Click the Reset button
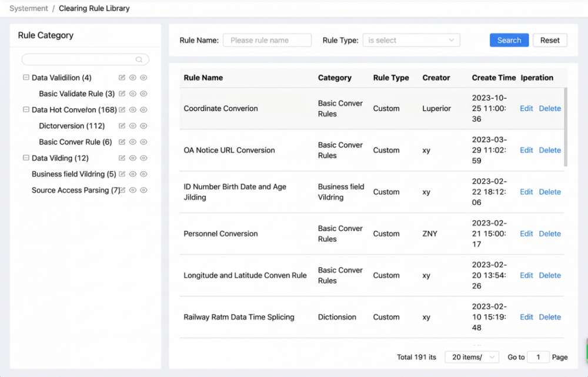Image resolution: width=588 pixels, height=377 pixels. 550,40
